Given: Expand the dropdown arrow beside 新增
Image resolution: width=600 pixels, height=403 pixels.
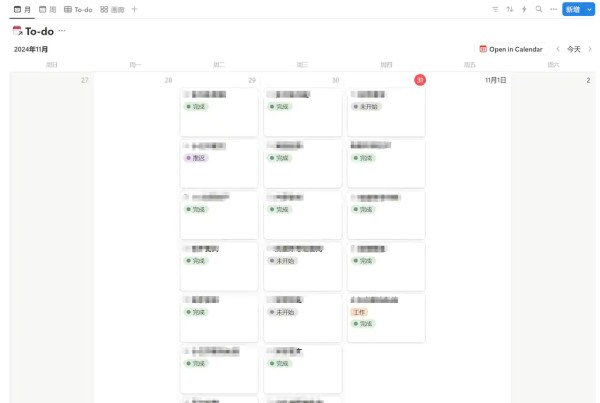Looking at the screenshot, I should click(589, 10).
